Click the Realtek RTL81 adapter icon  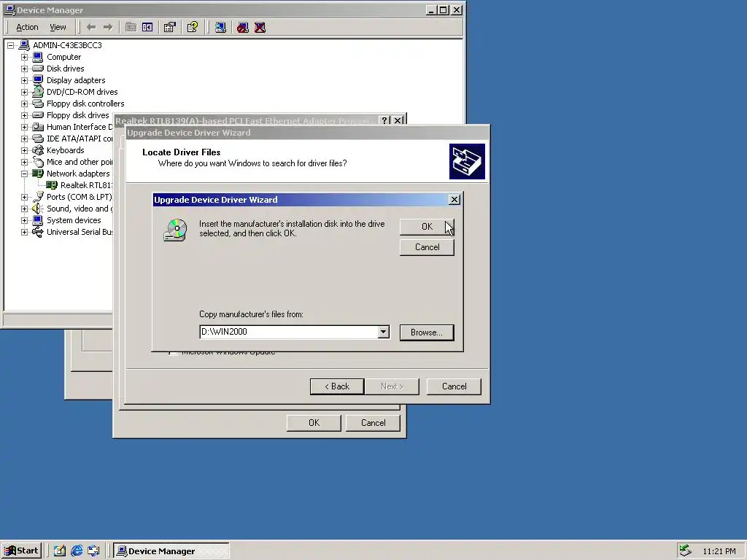click(x=52, y=185)
